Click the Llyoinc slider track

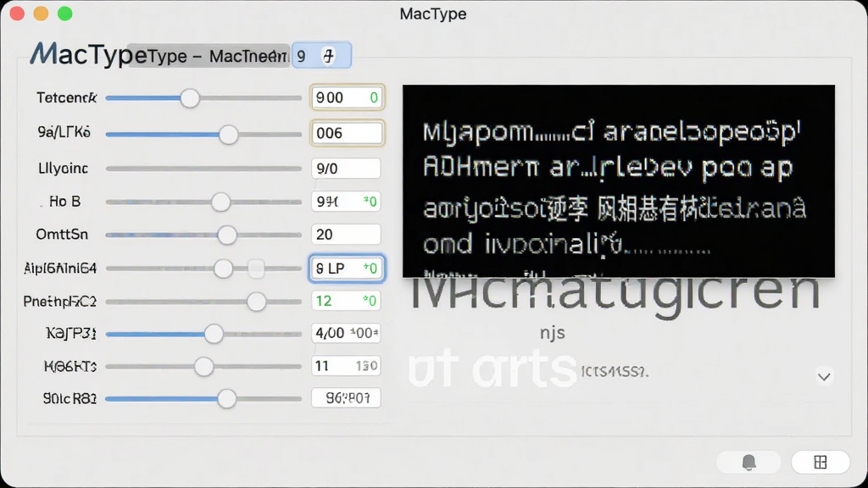[x=203, y=169]
